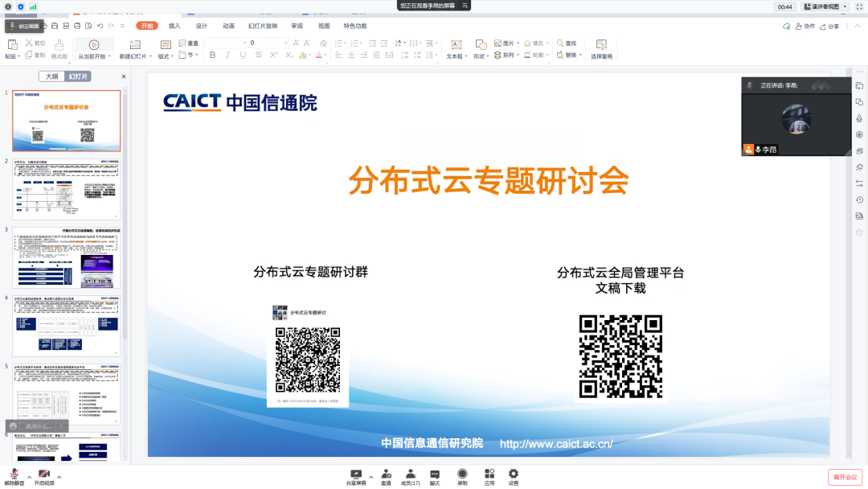Increase font size with A+ icon
The image size is (868, 489).
(x=296, y=43)
